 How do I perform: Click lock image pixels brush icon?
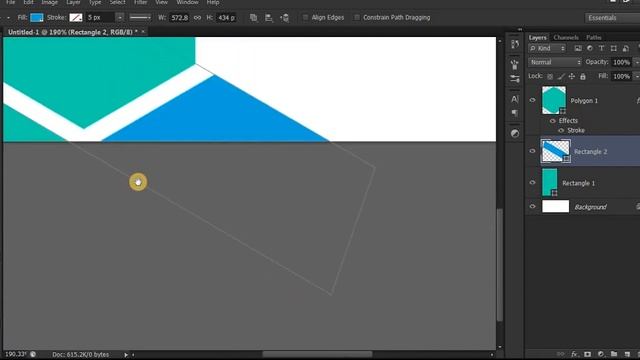(x=561, y=77)
